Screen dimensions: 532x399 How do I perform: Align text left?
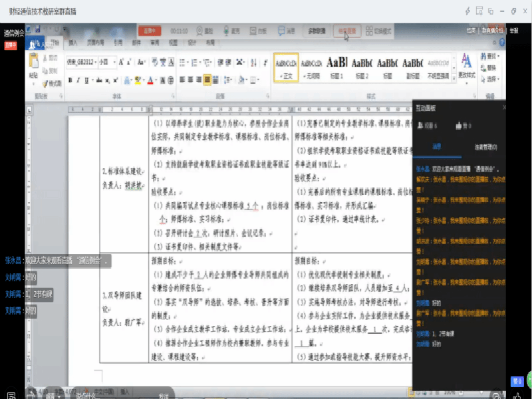(x=182, y=80)
